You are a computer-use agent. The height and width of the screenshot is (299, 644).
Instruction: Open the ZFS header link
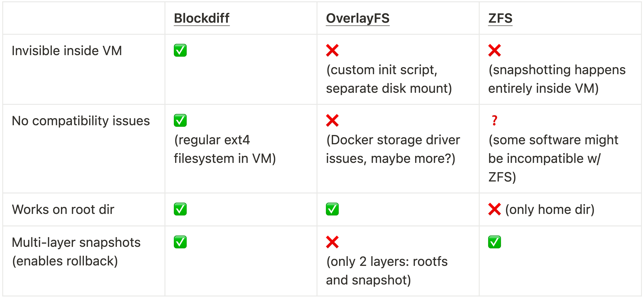[500, 18]
